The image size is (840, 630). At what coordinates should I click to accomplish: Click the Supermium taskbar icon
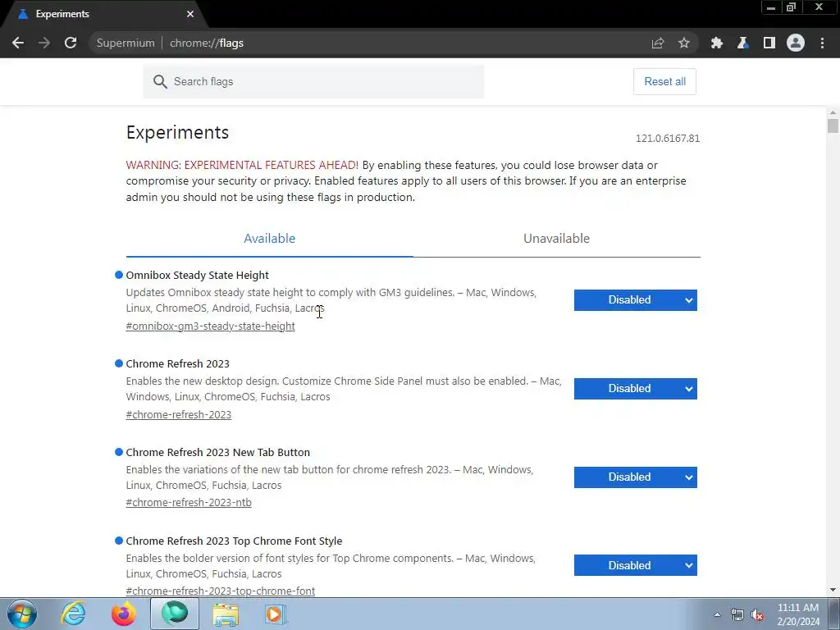pos(175,614)
